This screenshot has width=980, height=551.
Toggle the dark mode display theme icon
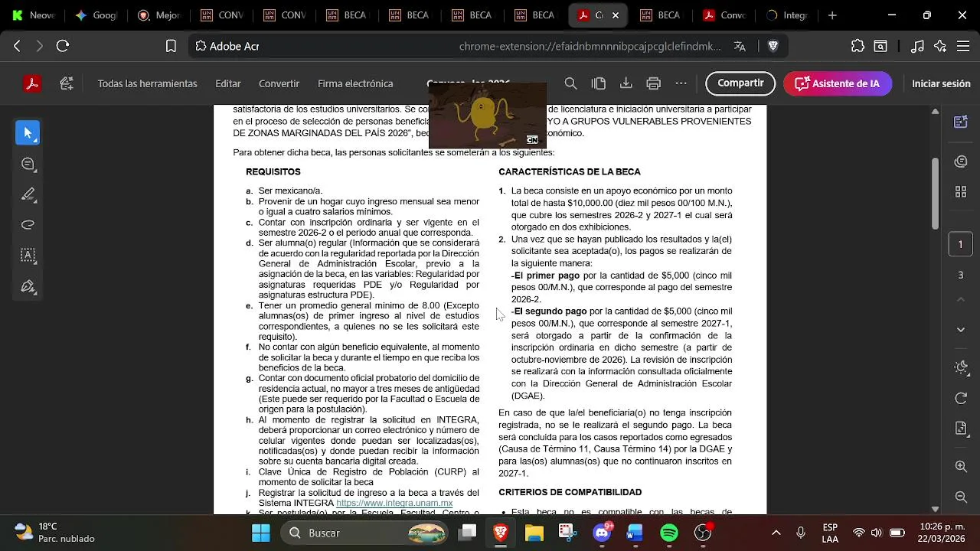tap(961, 367)
